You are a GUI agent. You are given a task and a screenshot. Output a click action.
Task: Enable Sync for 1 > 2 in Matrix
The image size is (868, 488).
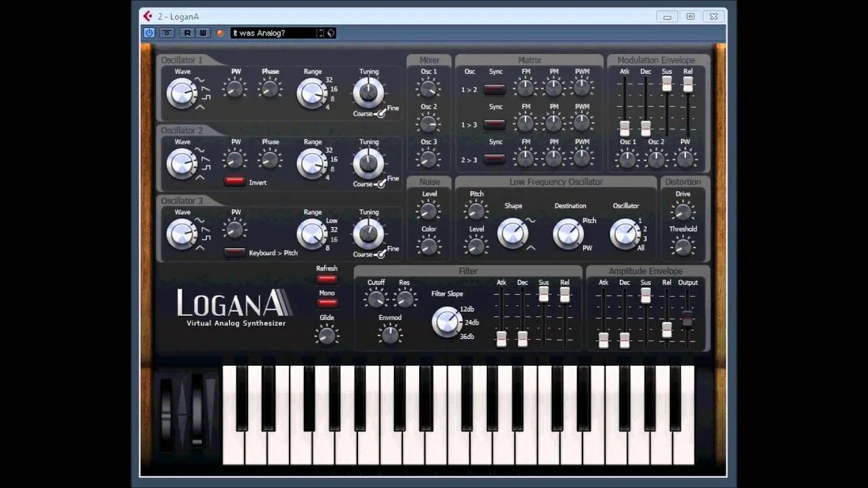point(494,89)
